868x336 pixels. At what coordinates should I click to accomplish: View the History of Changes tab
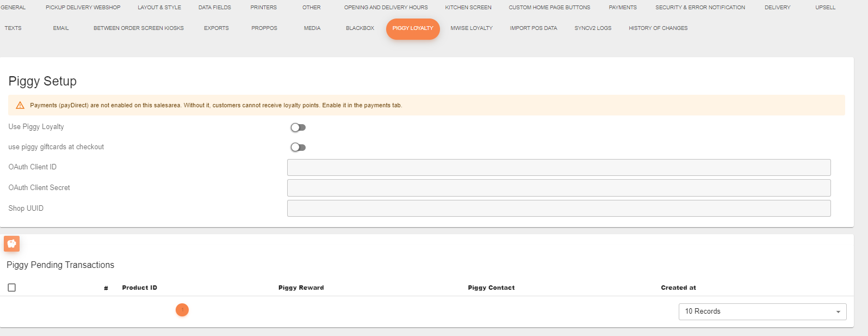(x=658, y=28)
